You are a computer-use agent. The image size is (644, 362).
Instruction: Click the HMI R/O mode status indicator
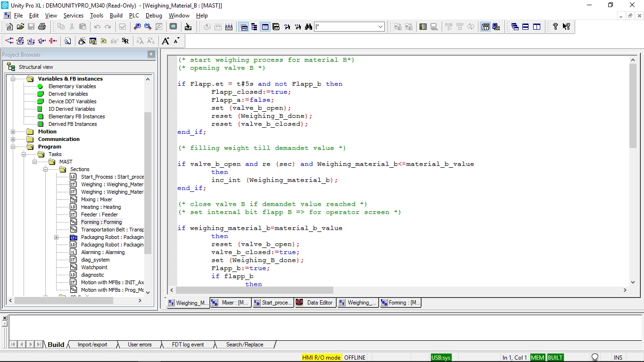[321, 357]
